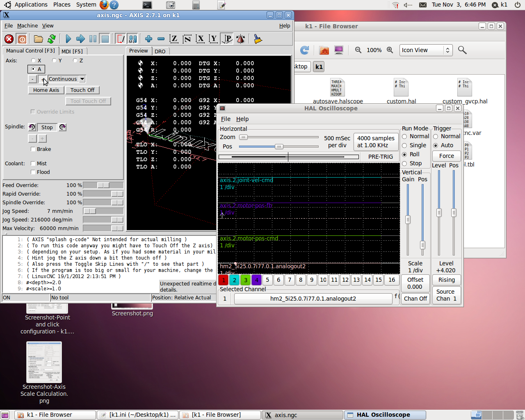
Task: Open terminal launcher in top panel
Action: pos(147,5)
